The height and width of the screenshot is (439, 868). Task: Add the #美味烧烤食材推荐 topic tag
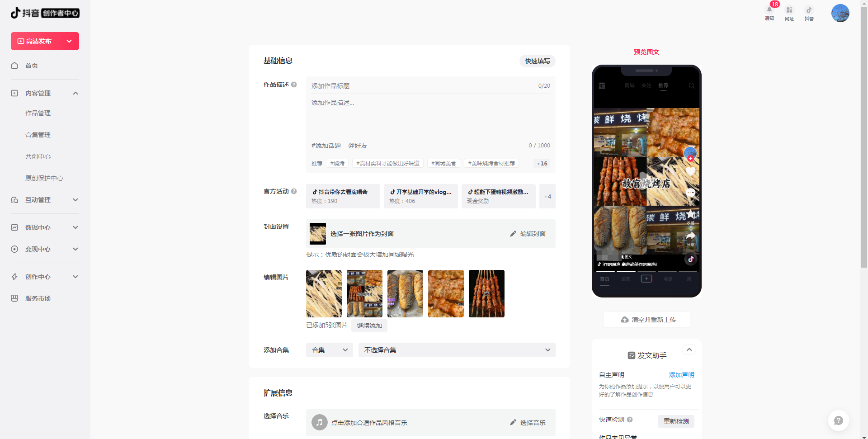pyautogui.click(x=491, y=164)
